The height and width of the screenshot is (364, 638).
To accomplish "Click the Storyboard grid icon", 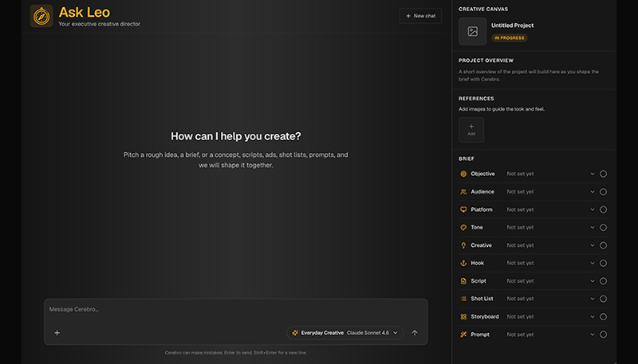I will pos(463,316).
